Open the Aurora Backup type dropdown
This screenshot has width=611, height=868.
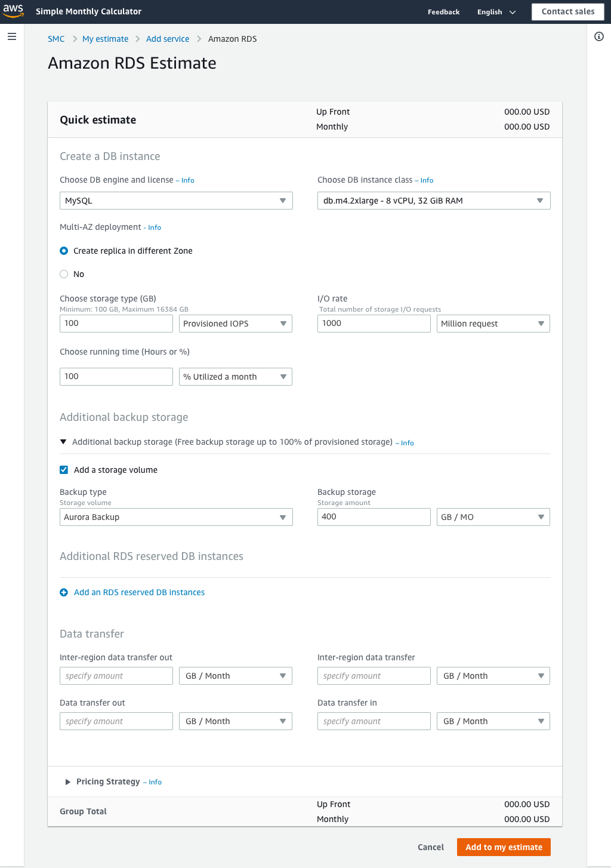tap(176, 517)
